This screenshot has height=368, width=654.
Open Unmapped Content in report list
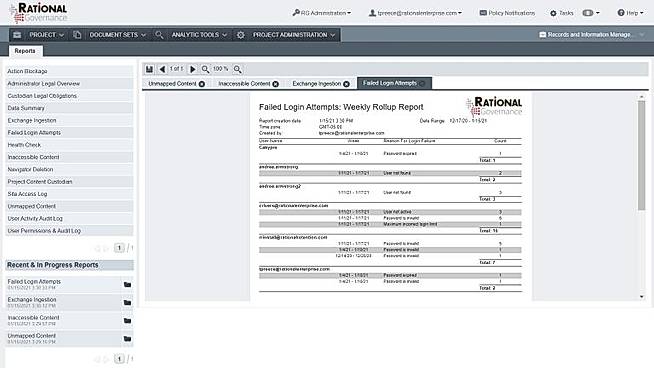pos(69,206)
